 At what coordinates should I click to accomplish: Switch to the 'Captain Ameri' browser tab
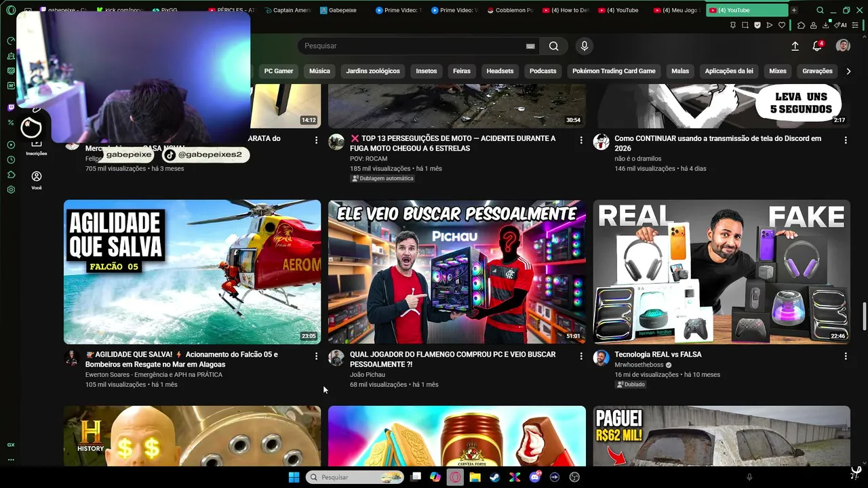288,10
